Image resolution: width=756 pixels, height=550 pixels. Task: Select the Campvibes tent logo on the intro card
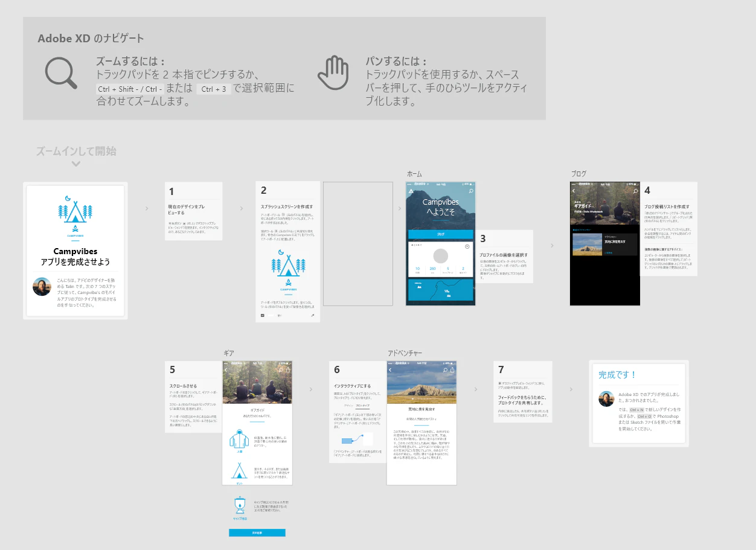point(75,216)
